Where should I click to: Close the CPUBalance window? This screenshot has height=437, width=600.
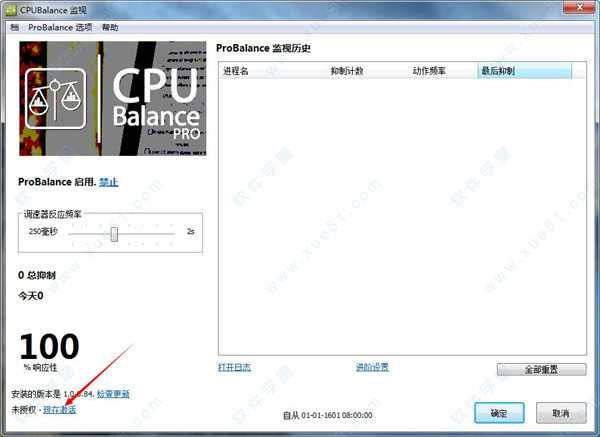[579, 7]
